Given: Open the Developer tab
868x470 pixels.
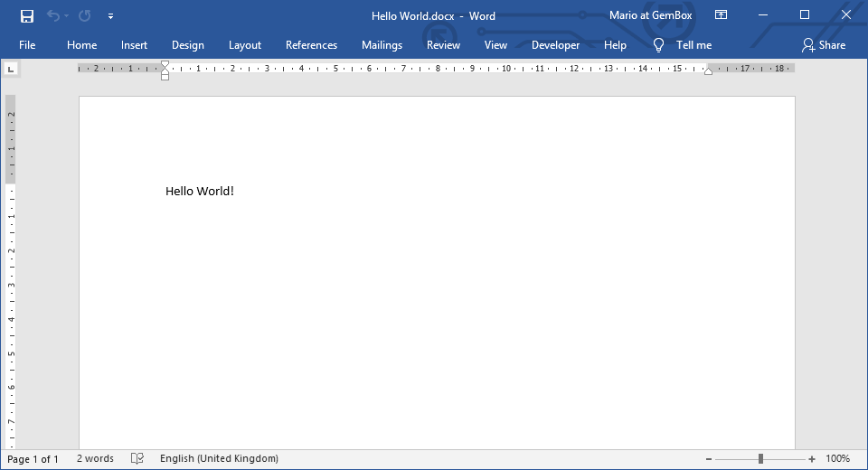Looking at the screenshot, I should (555, 45).
